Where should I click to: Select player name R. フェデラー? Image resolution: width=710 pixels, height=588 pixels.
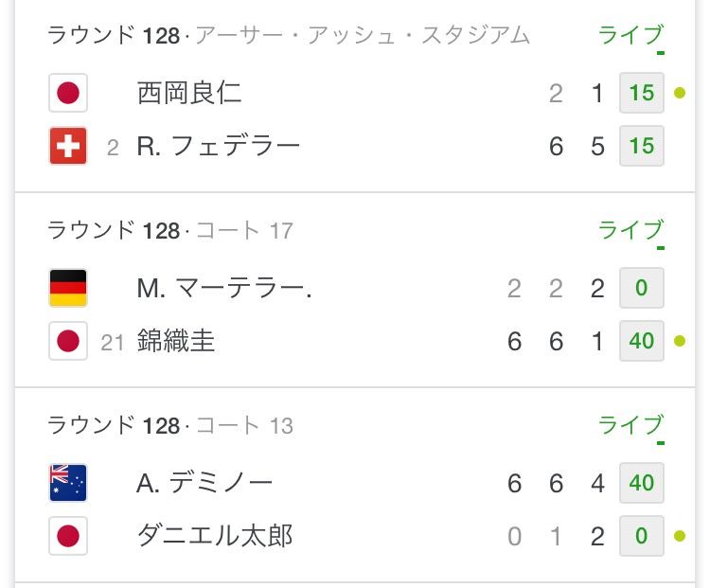point(219,147)
